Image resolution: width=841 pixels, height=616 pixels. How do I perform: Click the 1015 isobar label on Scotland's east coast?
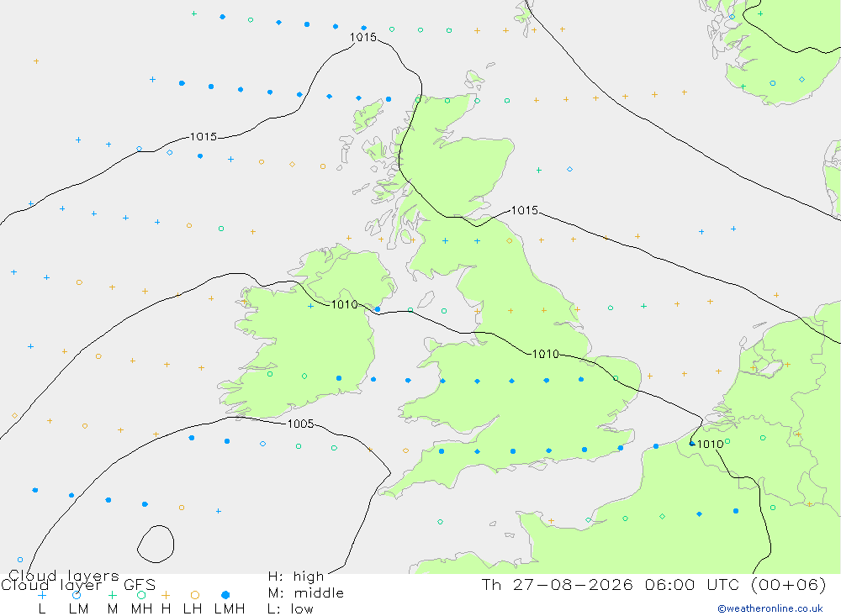point(525,210)
